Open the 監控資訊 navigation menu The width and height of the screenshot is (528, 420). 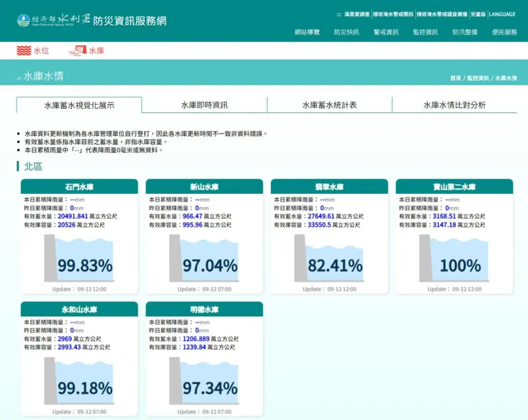(425, 32)
